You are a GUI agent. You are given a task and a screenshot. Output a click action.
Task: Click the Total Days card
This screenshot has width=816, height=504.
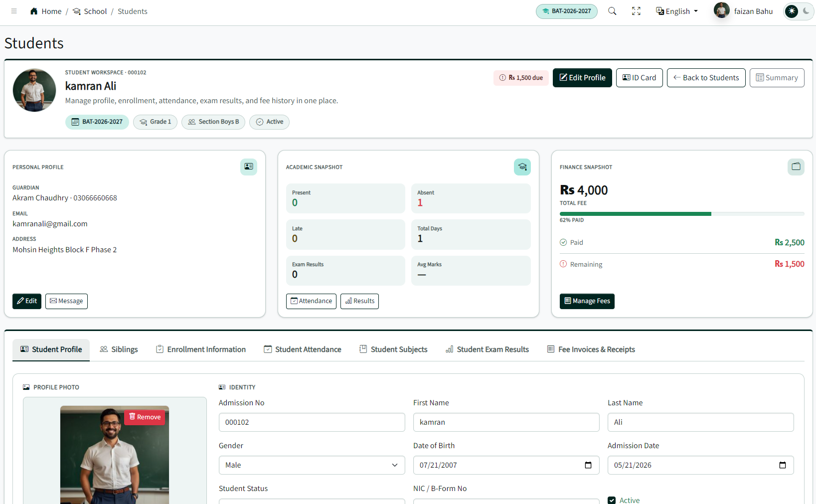471,234
